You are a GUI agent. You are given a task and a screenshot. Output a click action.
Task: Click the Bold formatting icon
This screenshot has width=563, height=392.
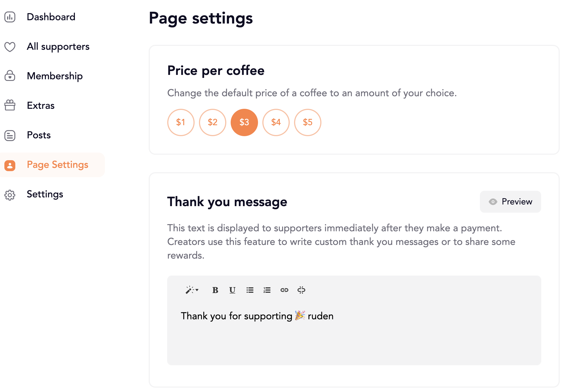(215, 290)
